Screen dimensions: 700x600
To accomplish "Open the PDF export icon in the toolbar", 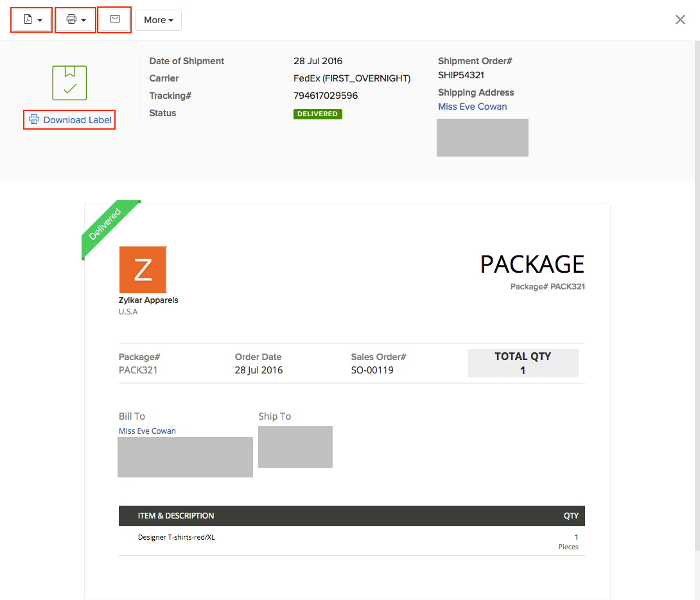I will pyautogui.click(x=28, y=20).
